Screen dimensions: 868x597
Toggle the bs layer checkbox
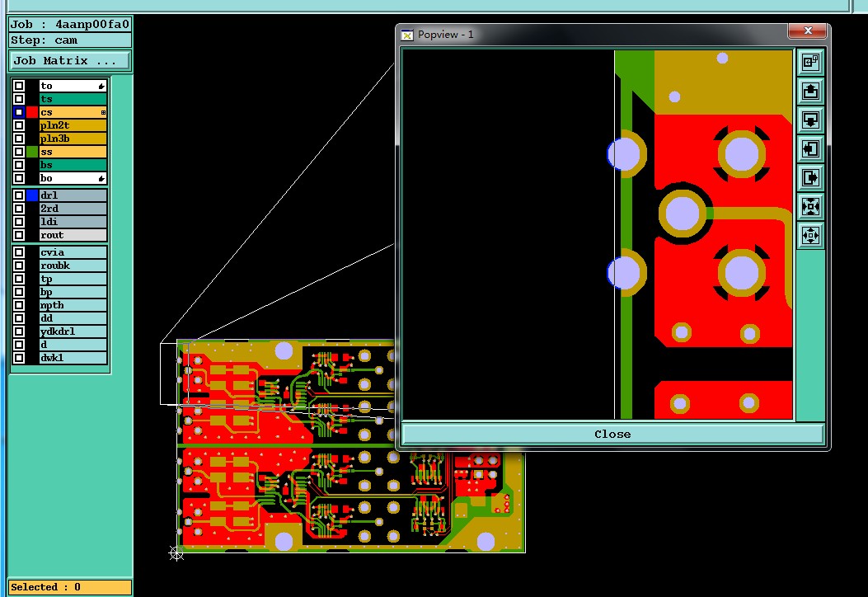[x=19, y=165]
